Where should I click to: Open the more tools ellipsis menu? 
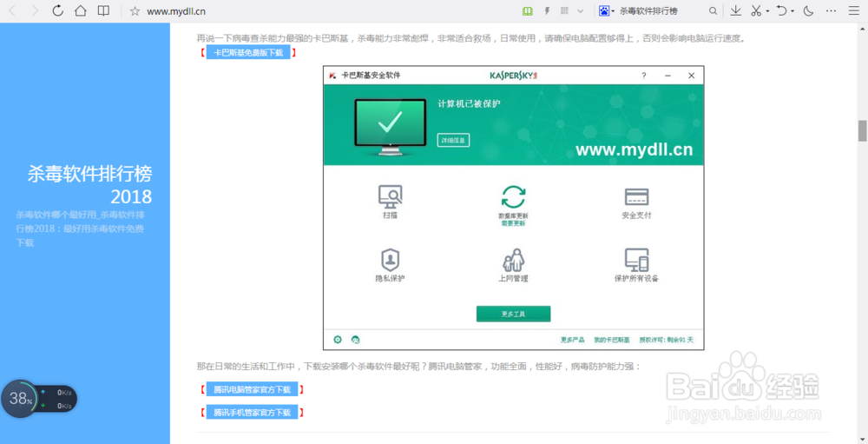click(x=831, y=11)
